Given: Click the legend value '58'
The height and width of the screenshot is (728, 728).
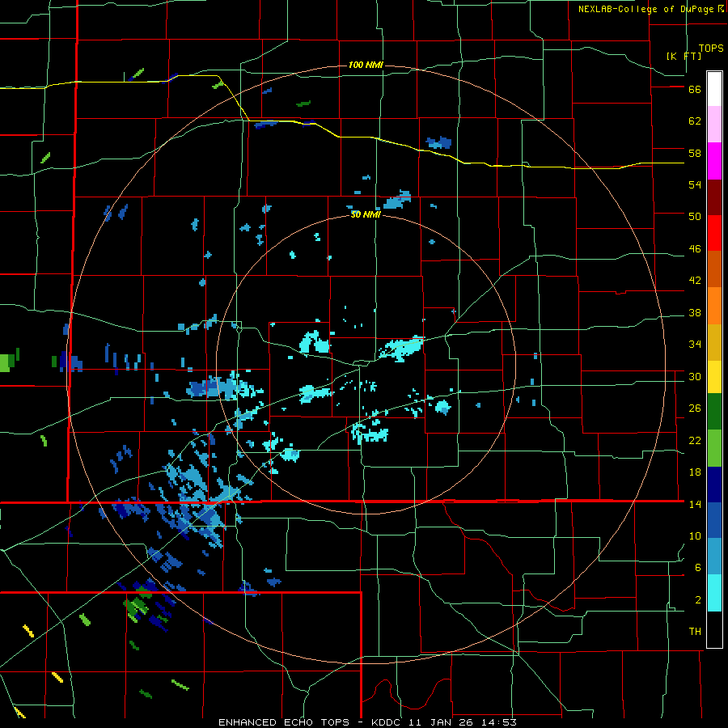Looking at the screenshot, I should (695, 153).
